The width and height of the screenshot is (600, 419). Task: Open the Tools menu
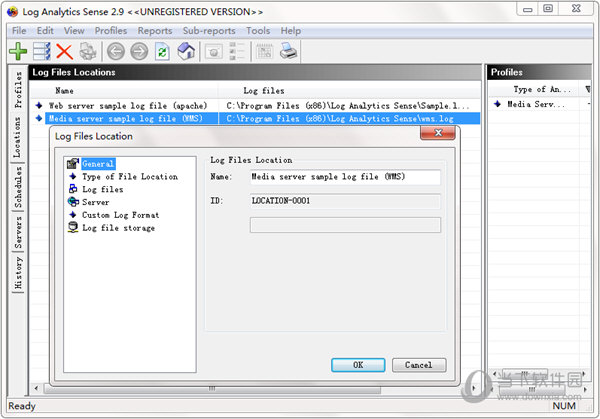coord(258,31)
